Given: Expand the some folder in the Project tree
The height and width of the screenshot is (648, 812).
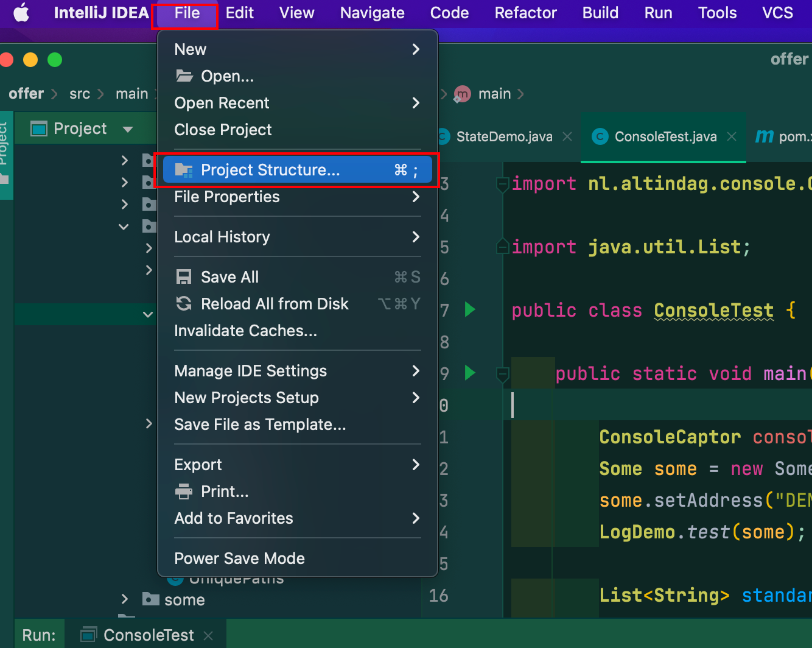Looking at the screenshot, I should (x=124, y=599).
